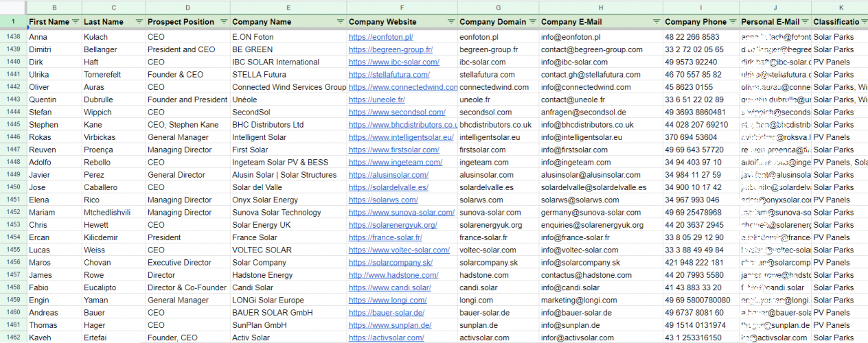
Task: Open the www.hadstone.com link
Action: point(393,275)
